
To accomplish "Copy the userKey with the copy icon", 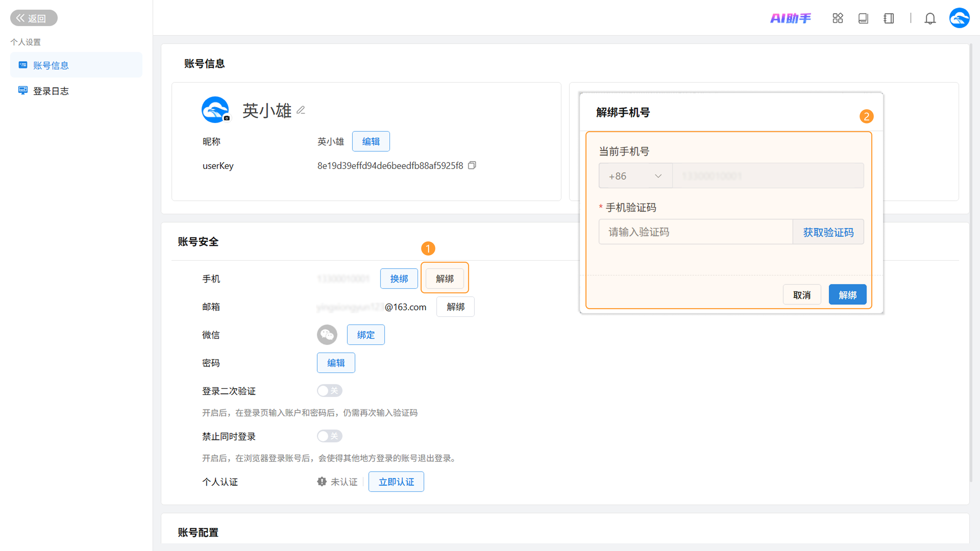I will 472,165.
